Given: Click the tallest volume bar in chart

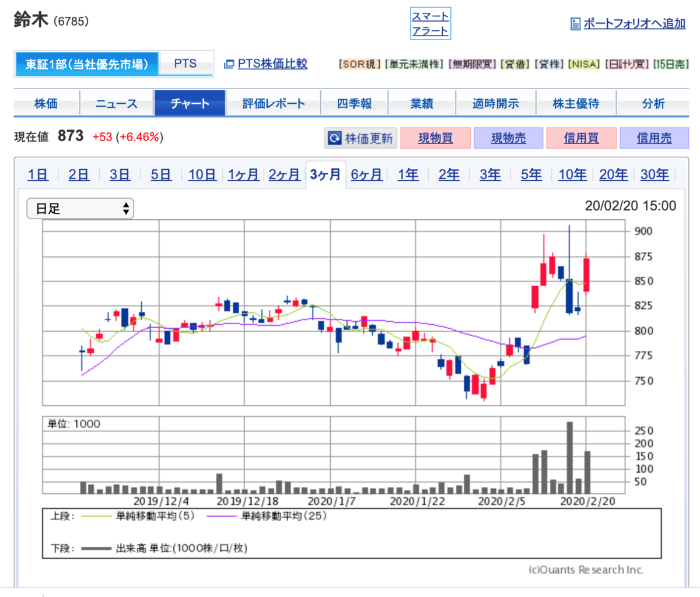Looking at the screenshot, I should coord(569,458).
